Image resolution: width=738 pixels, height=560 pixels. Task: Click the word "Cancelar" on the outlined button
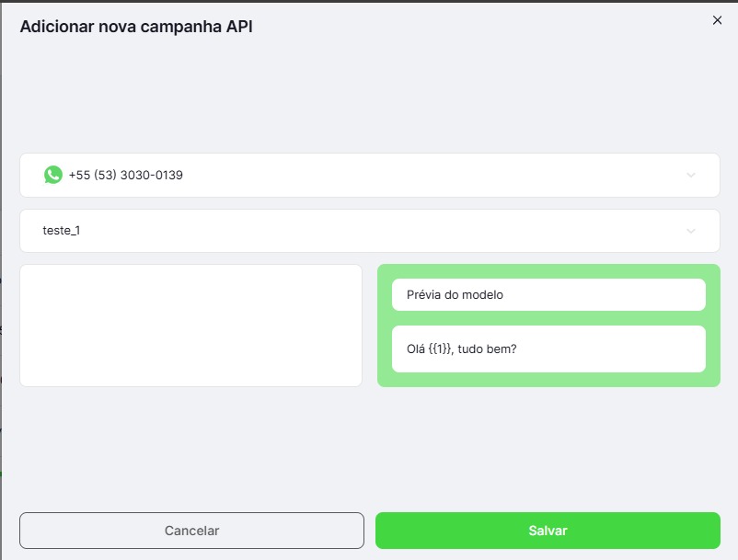coord(191,531)
